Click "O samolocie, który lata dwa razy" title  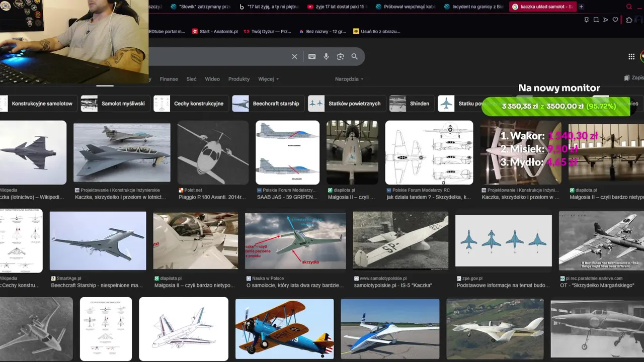295,285
